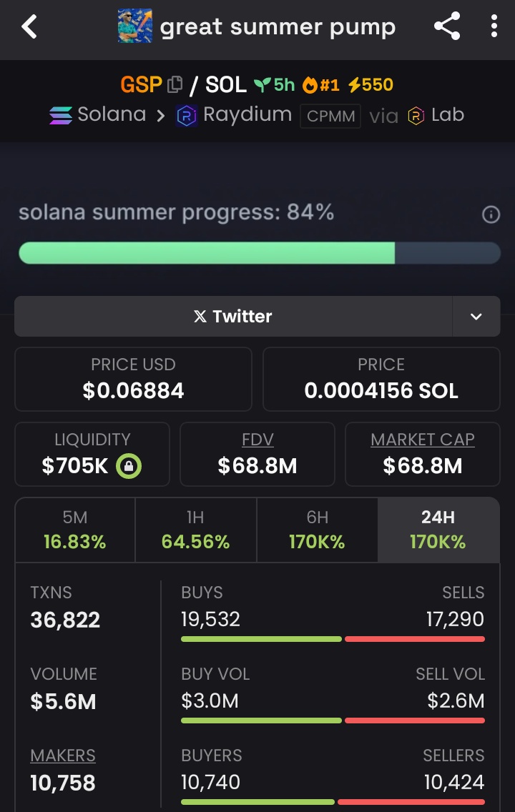Screen dimensions: 515x812
Task: Tap the PRICE USD box
Action: 133,379
